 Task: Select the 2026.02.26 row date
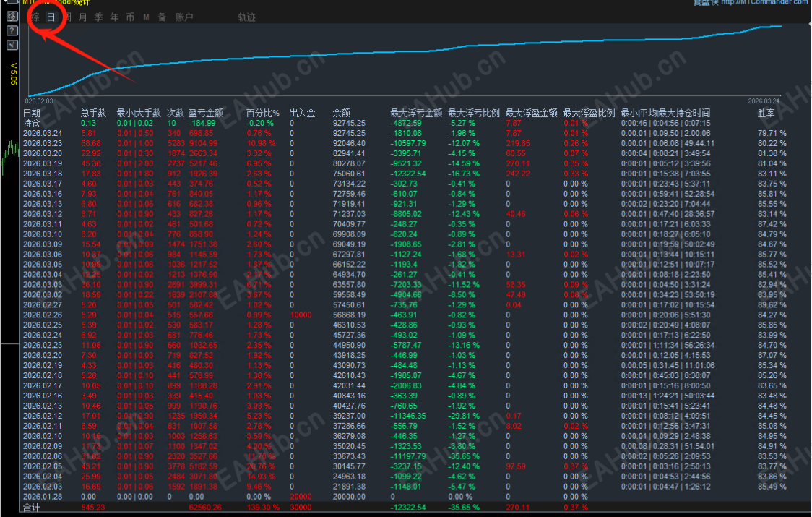pos(43,315)
